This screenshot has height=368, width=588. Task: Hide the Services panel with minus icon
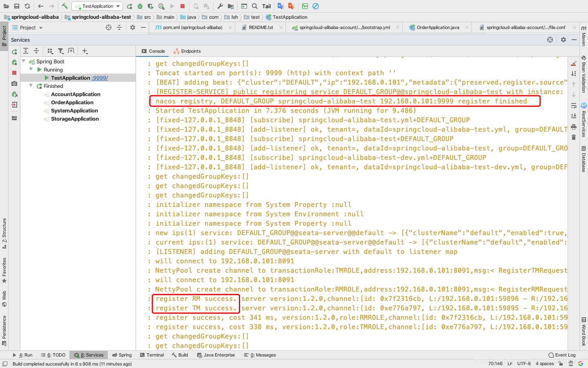point(574,40)
